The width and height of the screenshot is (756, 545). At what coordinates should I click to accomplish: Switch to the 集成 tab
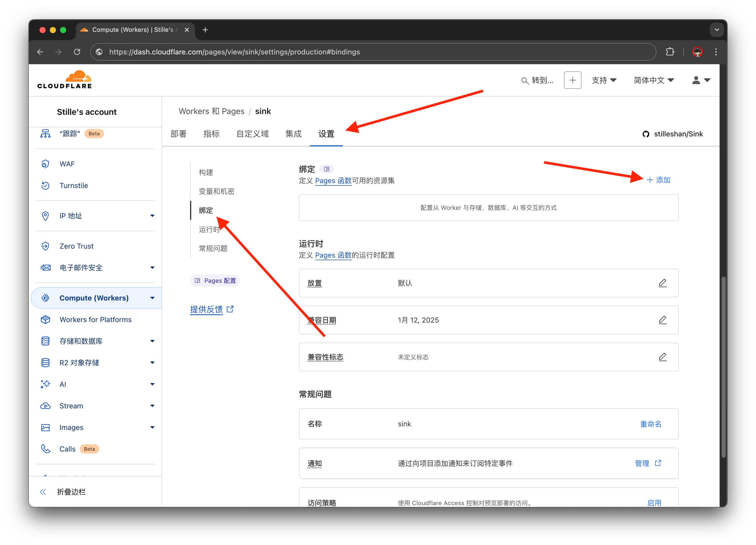[x=293, y=134]
